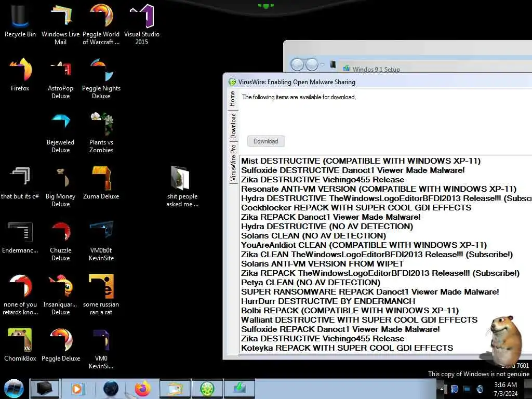The height and width of the screenshot is (399, 532).
Task: Select Plants vs Zombies desktop icon
Action: (x=101, y=133)
